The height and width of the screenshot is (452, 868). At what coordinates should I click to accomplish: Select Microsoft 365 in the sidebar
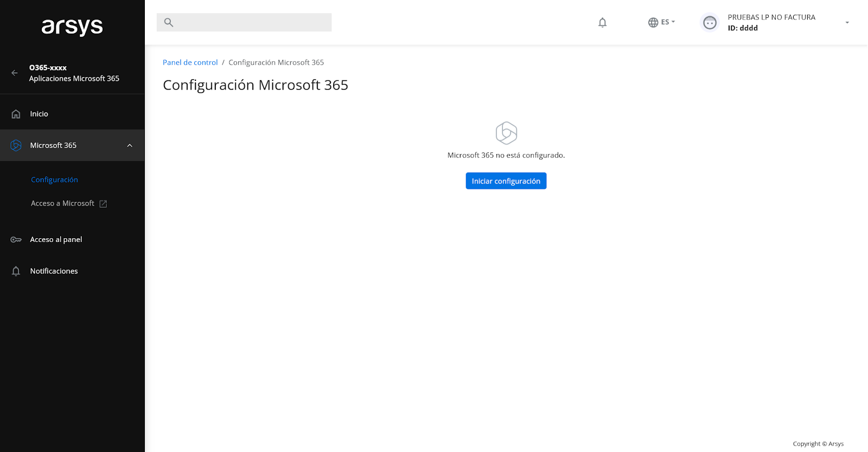(x=72, y=145)
